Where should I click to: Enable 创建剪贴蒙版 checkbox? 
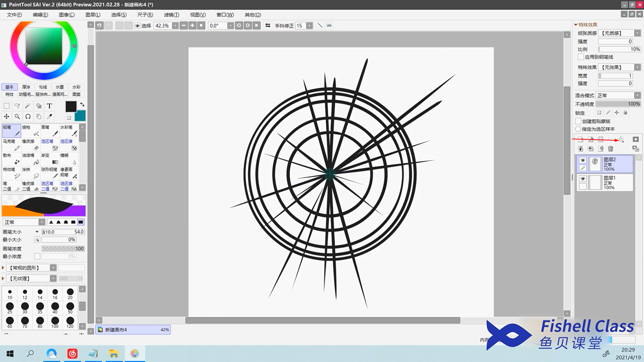[578, 121]
